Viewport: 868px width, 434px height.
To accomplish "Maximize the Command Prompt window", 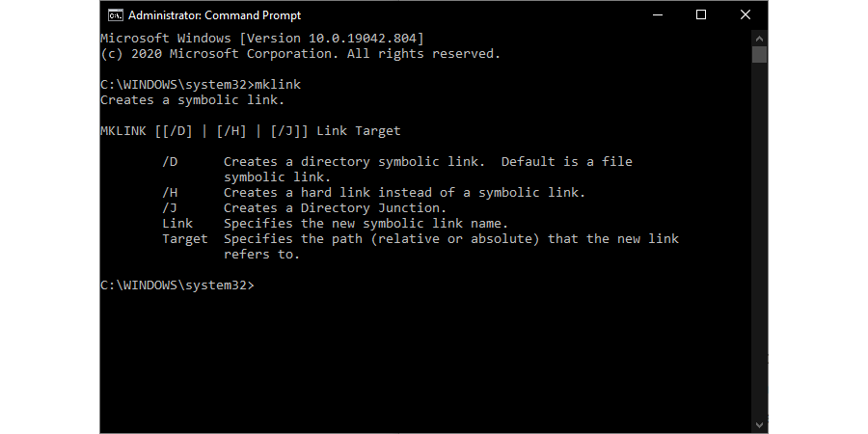I will tap(701, 15).
